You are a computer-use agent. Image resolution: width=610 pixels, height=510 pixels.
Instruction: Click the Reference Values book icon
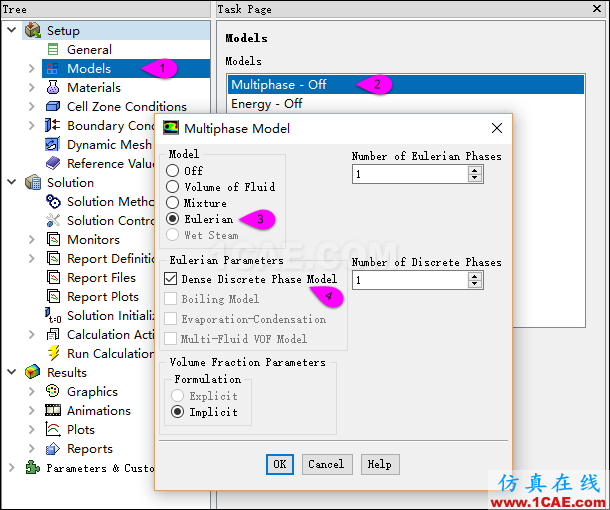coord(53,163)
